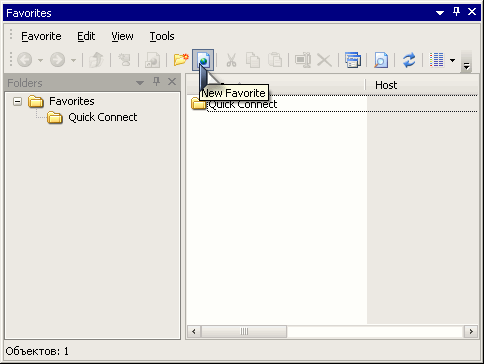Open the Edit menu
This screenshot has height=364, width=484.
click(86, 36)
